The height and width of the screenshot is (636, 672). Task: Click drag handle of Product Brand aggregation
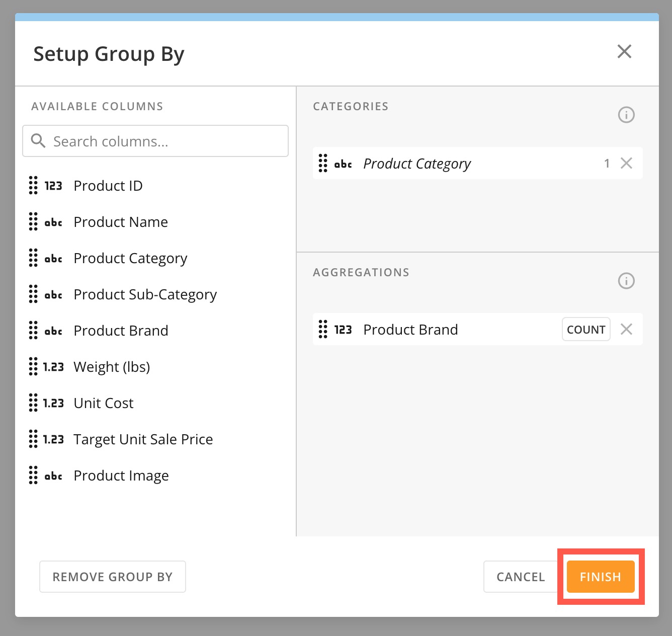323,329
